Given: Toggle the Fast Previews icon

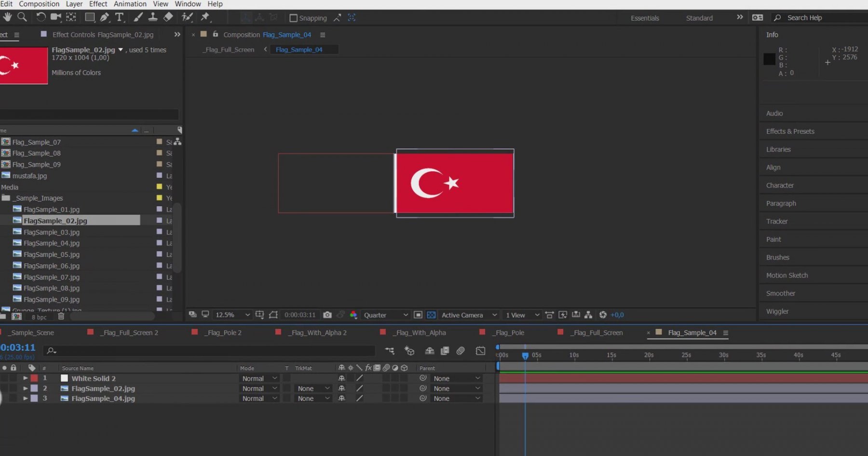Looking at the screenshot, I should (x=562, y=315).
